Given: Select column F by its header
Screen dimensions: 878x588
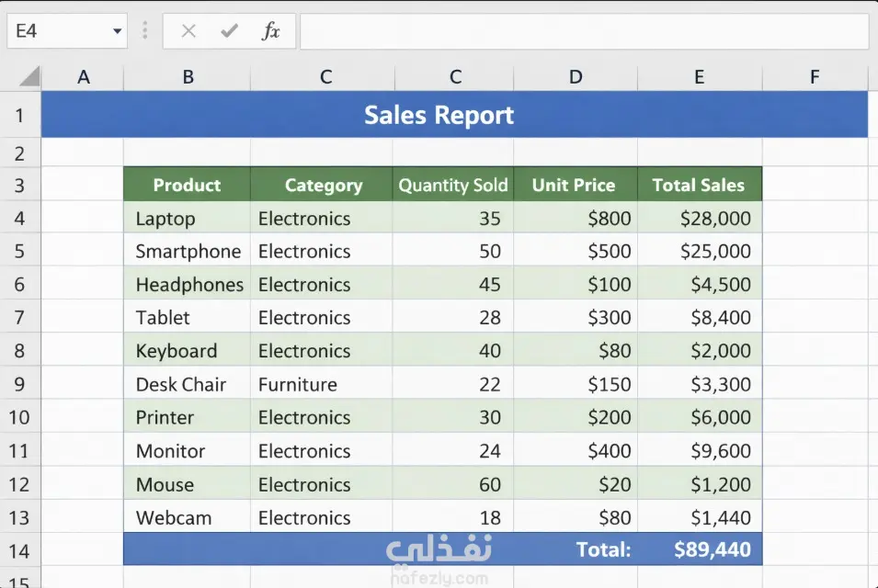Looking at the screenshot, I should click(814, 77).
